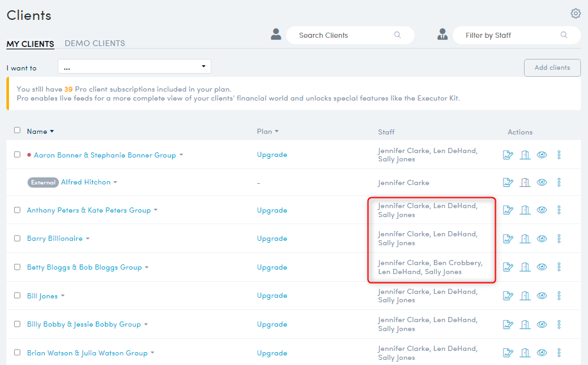Screen dimensions: 588x365
Task: Open the settings gear icon
Action: [x=575, y=13]
